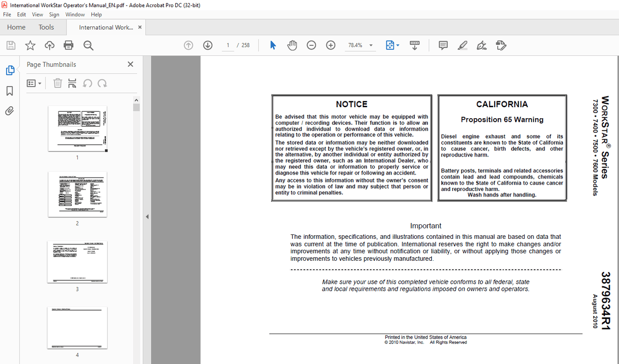
Task: Click the page number input field
Action: click(228, 45)
